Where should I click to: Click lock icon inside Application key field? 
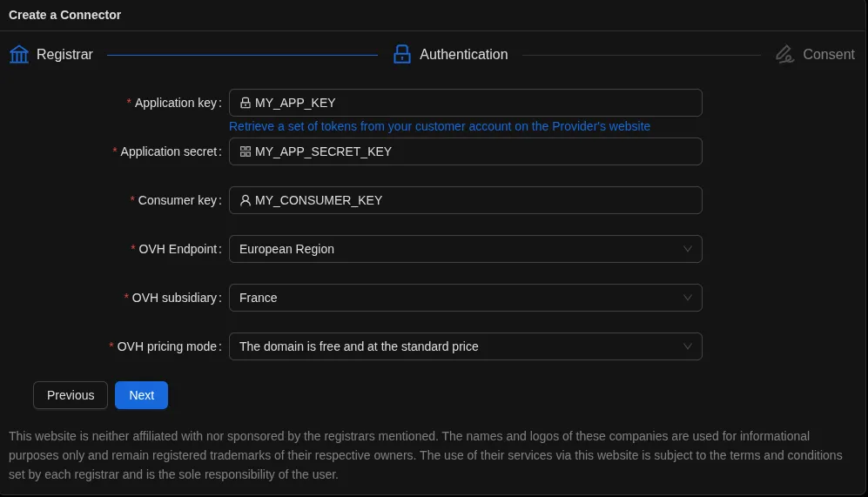point(246,103)
